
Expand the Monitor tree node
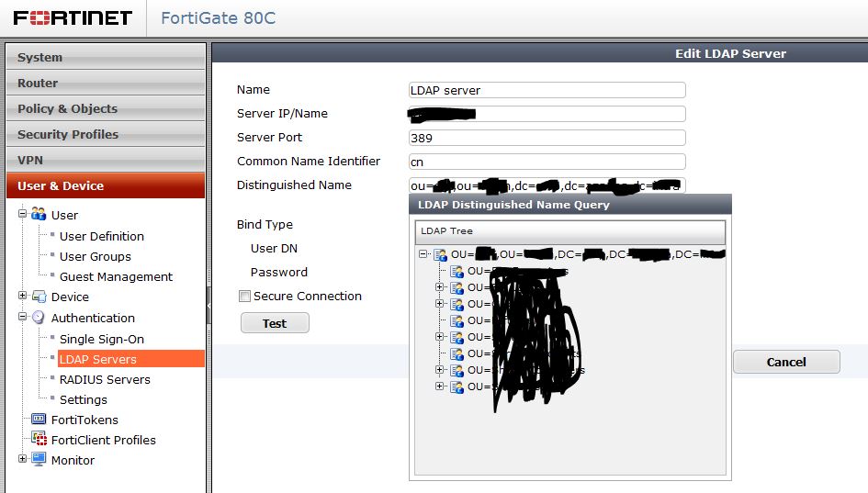22,458
